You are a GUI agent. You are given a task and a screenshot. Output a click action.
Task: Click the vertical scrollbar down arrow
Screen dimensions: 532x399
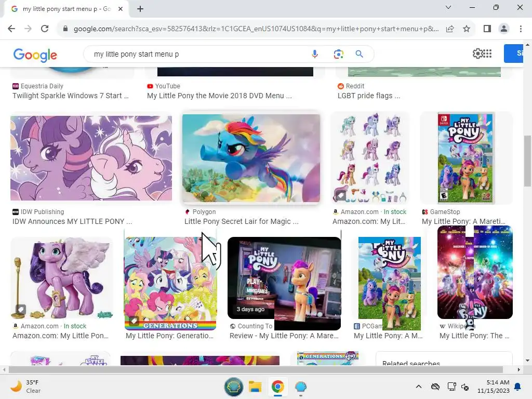527,361
